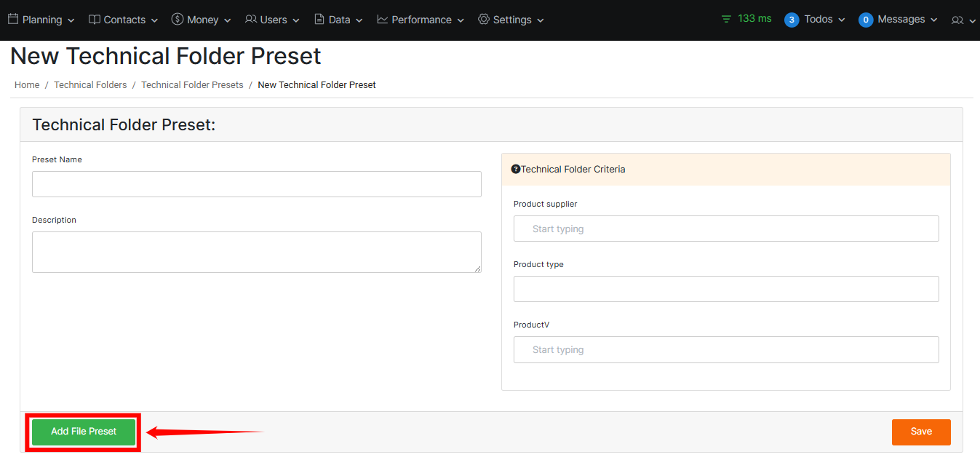Go to Technical Folder Presets breadcrumb

click(x=192, y=85)
